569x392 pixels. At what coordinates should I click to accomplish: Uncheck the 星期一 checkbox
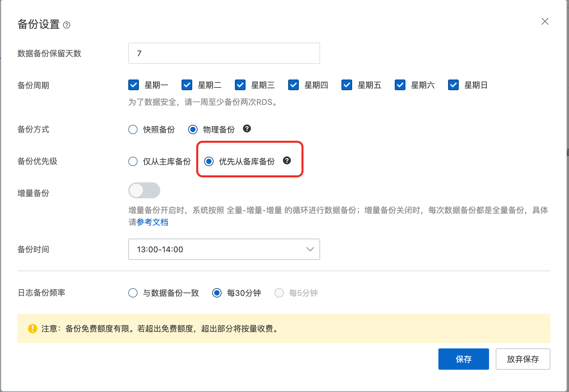134,85
